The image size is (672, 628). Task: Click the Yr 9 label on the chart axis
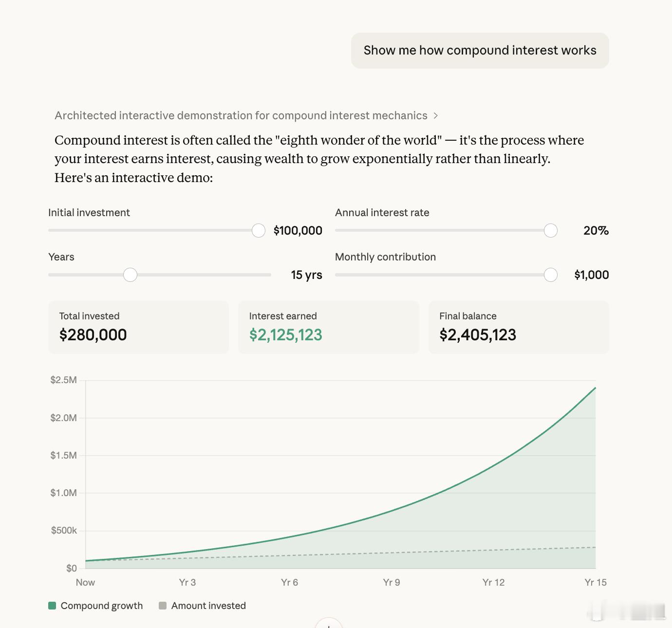392,582
